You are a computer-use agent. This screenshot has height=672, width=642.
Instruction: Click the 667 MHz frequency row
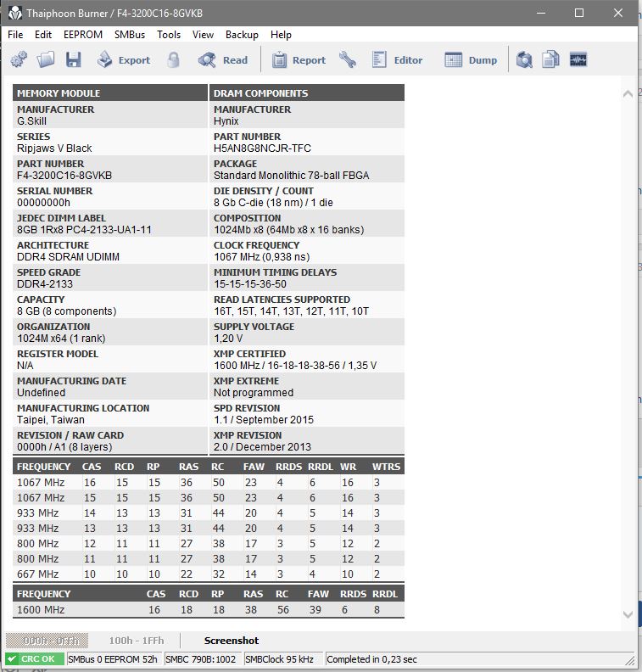[x=209, y=574]
